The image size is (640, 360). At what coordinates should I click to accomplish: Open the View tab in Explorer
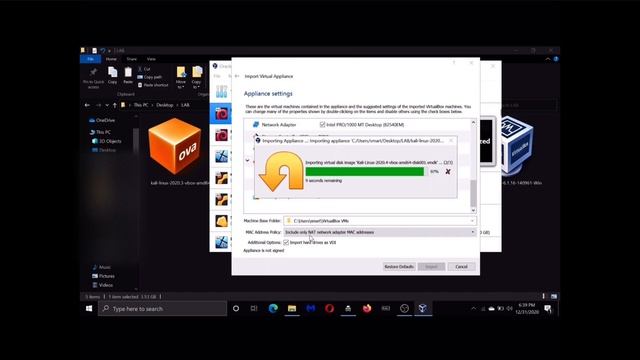click(151, 59)
